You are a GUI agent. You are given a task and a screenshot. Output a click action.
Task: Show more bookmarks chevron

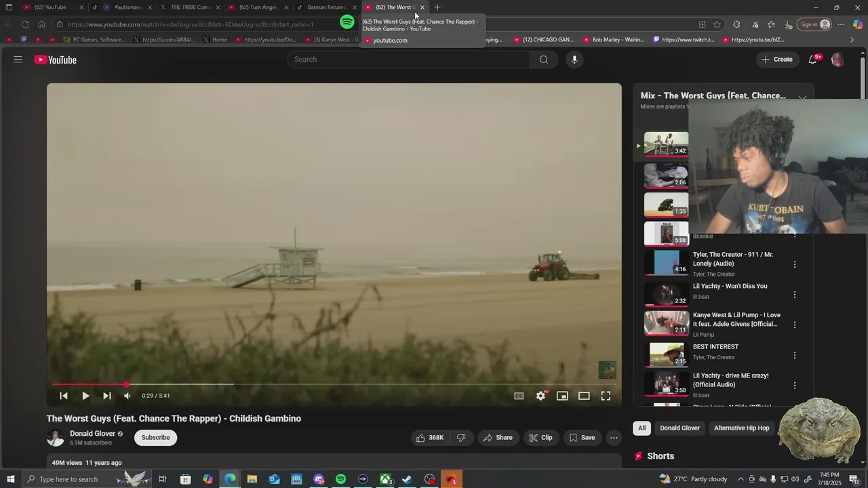(852, 40)
